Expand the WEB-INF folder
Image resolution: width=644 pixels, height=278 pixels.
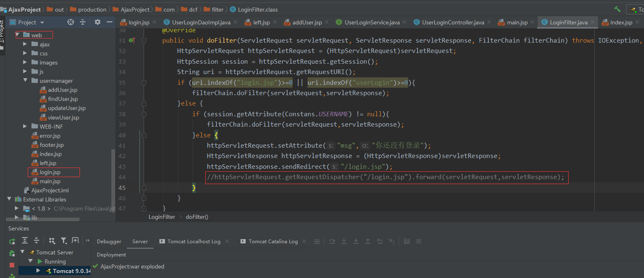click(25, 127)
